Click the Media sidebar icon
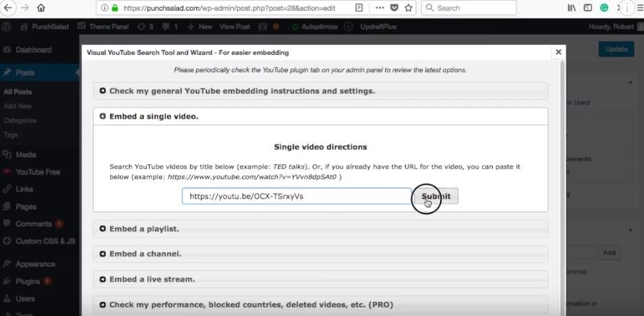 pyautogui.click(x=7, y=155)
